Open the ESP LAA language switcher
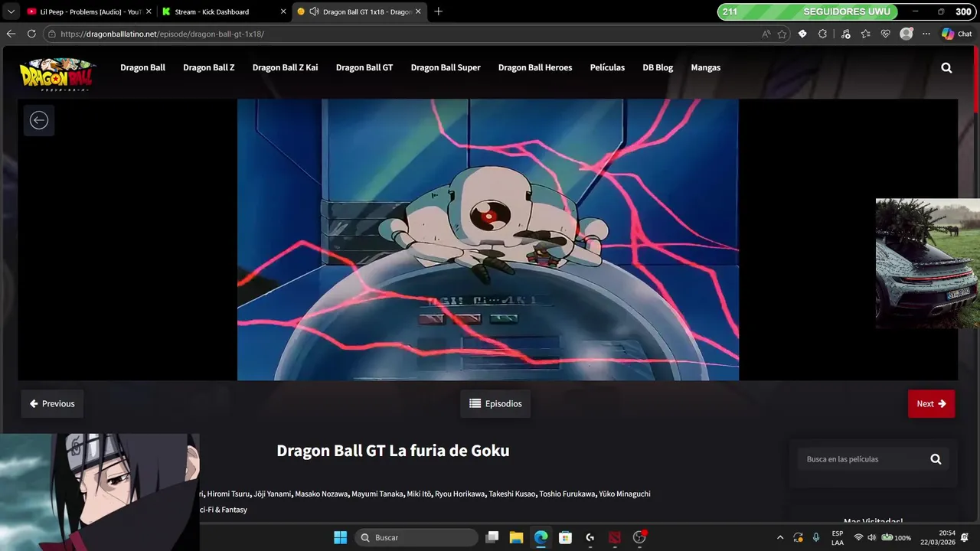Image resolution: width=980 pixels, height=551 pixels. click(x=838, y=537)
